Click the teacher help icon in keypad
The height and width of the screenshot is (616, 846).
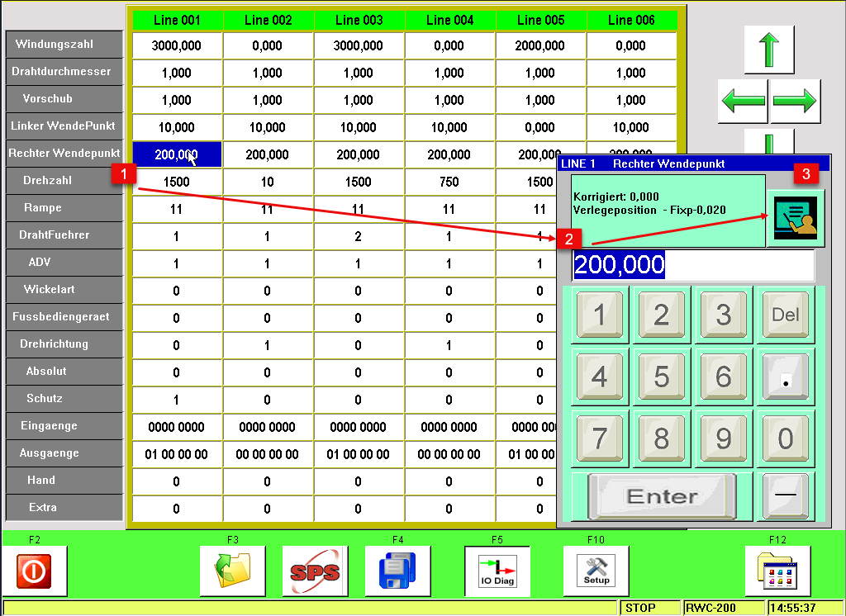(796, 218)
